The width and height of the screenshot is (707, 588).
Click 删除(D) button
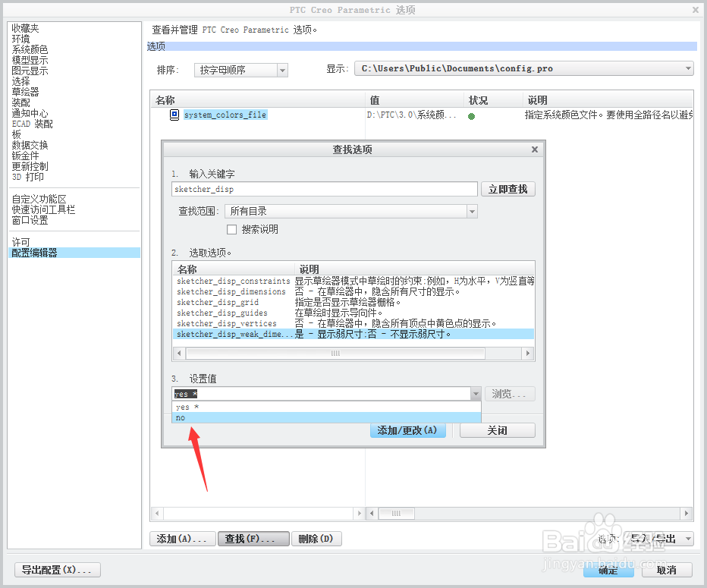pos(316,539)
